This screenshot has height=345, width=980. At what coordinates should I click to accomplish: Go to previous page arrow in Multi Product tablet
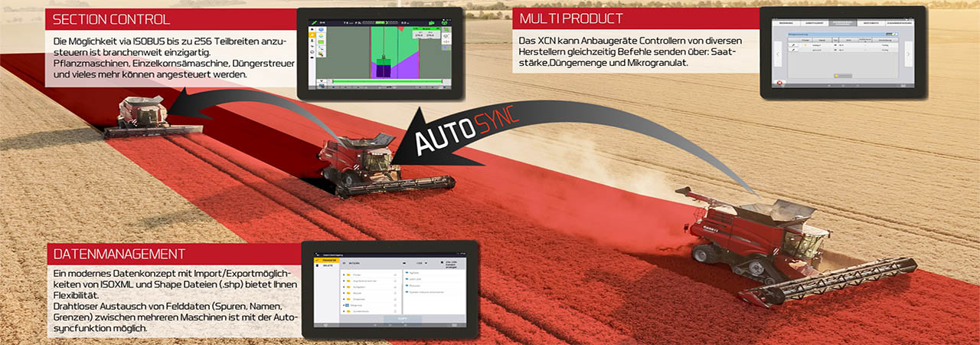pos(778,54)
